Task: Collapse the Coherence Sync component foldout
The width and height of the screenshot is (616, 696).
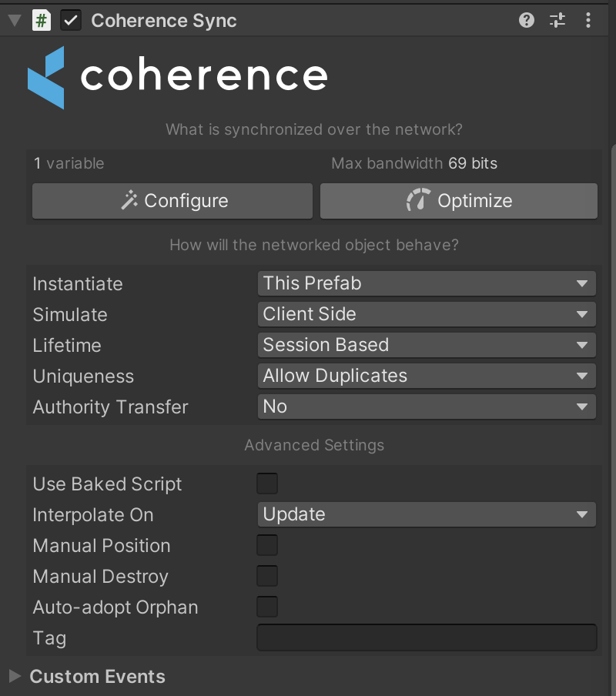Action: [14, 21]
